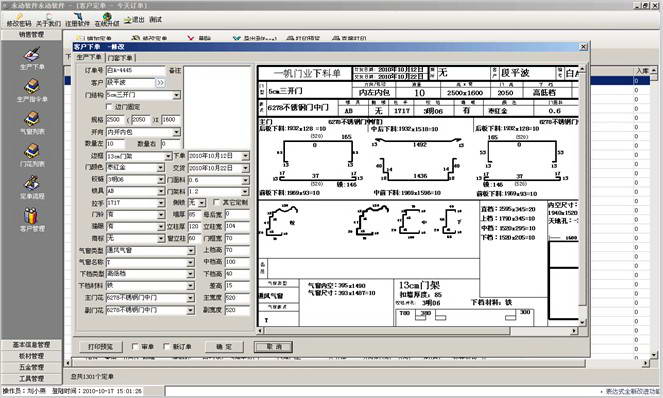Open the 门颜色 dropdown list
The image size is (663, 398).
click(x=161, y=168)
